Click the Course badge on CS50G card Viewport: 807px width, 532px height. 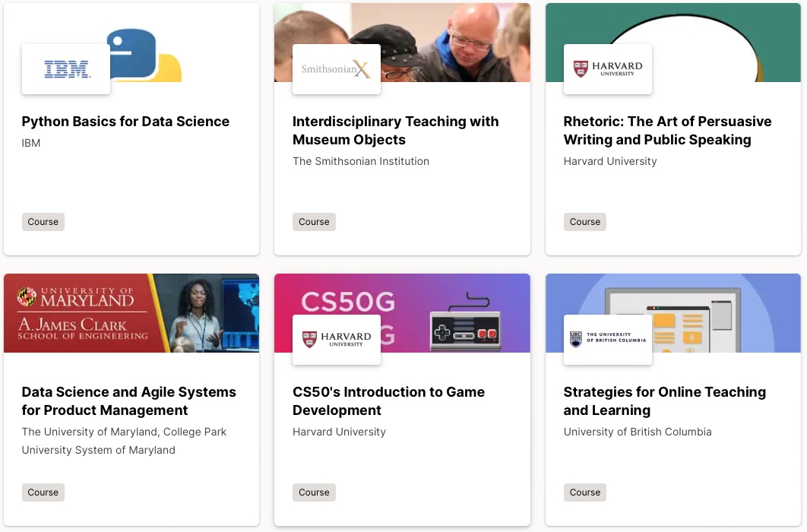tap(314, 492)
